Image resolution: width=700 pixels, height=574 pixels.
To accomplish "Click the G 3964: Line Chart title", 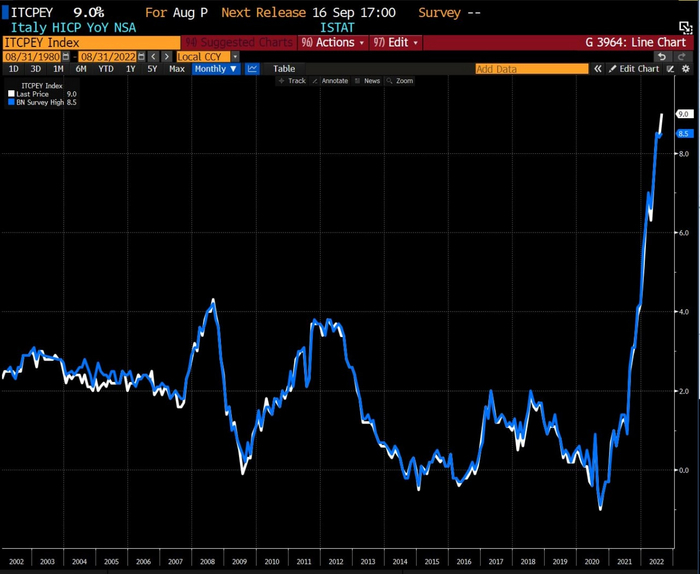I will [x=635, y=42].
